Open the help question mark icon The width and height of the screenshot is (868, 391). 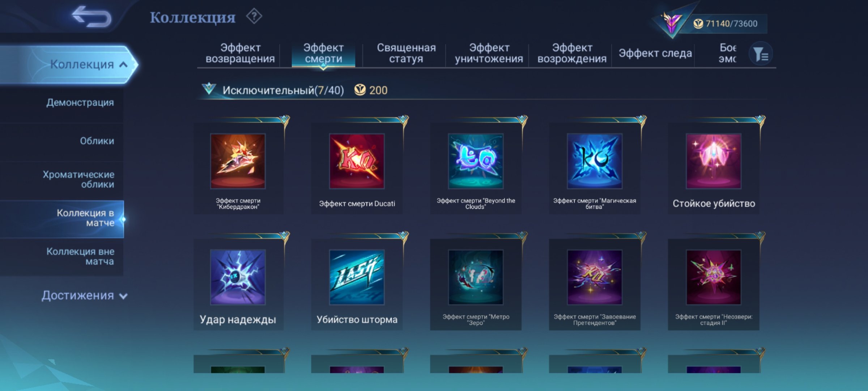[x=254, y=16]
